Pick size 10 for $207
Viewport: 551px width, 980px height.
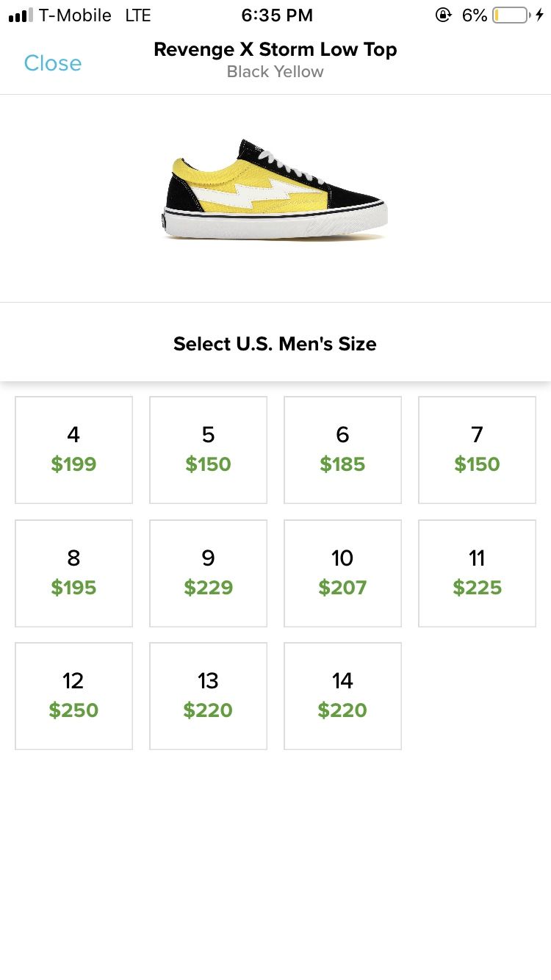click(342, 573)
